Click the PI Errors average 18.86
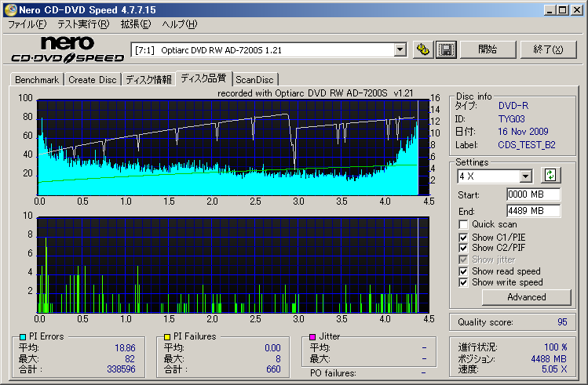Image resolution: width=588 pixels, height=385 pixels. pyautogui.click(x=125, y=348)
